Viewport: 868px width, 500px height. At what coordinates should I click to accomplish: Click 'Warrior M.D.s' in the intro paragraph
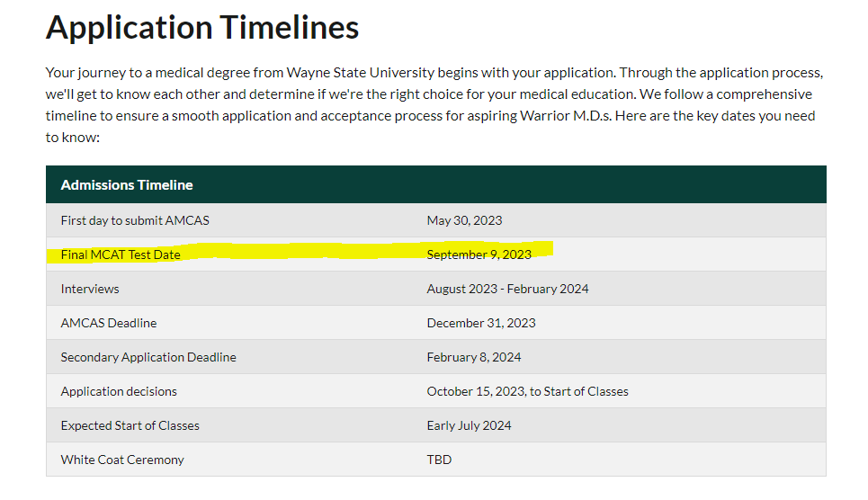tap(563, 116)
